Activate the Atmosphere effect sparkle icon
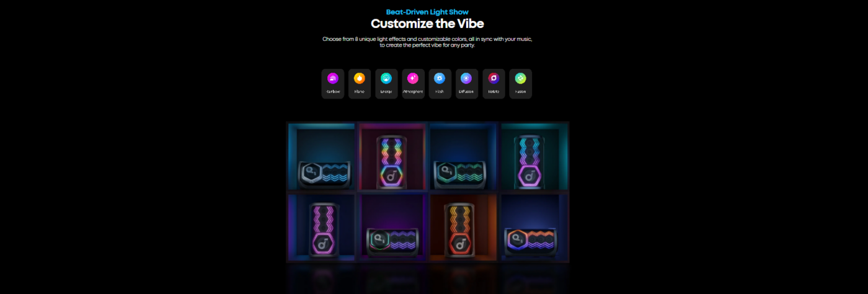Screen dimensions: 868x294 pyautogui.click(x=413, y=78)
